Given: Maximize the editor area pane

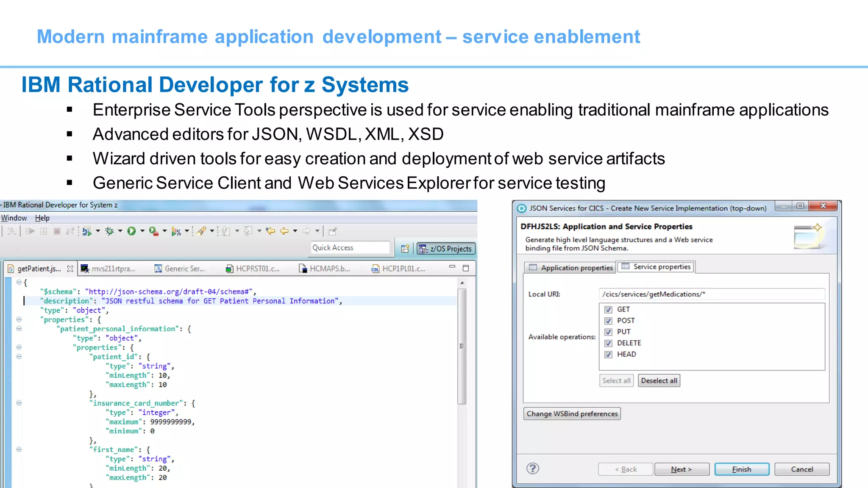Looking at the screenshot, I should [x=466, y=268].
